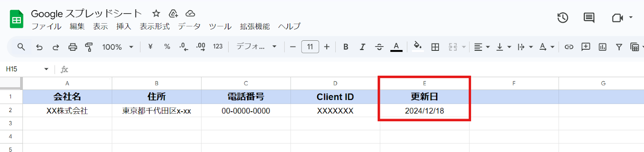
Task: Open the search menus magnifier
Action: pos(21,47)
